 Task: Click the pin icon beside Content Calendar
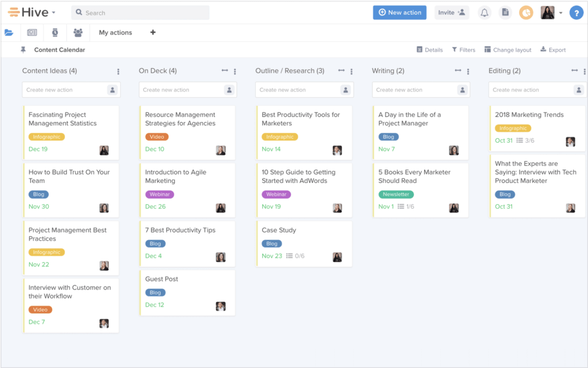pos(23,50)
